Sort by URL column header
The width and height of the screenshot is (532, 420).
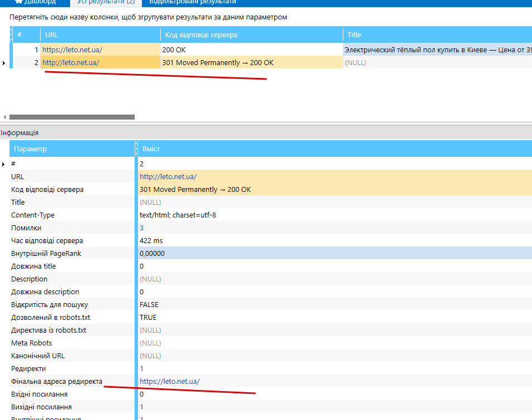coord(100,34)
